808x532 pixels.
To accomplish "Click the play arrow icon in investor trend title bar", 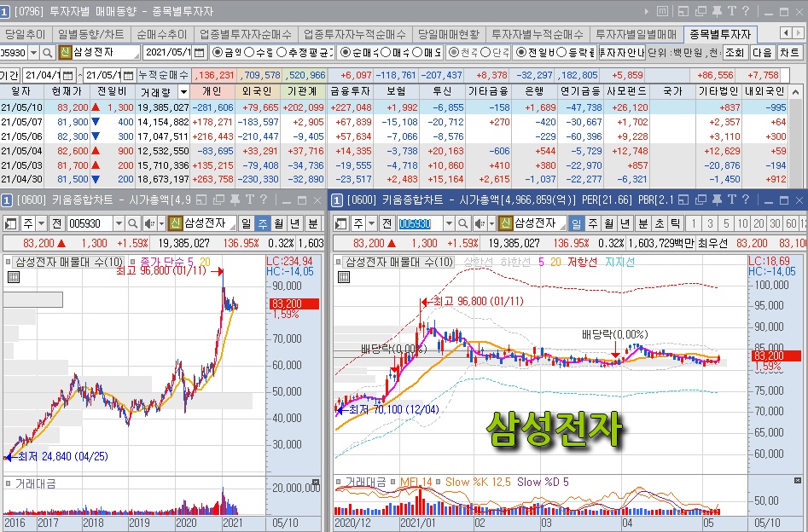I will (x=647, y=11).
